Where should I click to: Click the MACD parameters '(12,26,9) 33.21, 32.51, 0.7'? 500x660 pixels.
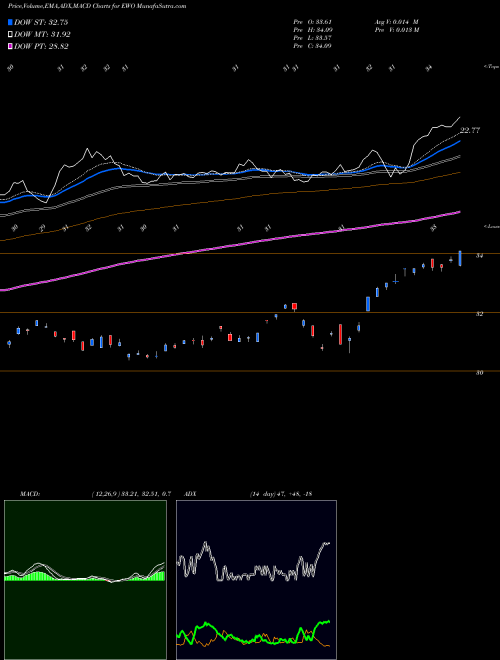click(131, 494)
